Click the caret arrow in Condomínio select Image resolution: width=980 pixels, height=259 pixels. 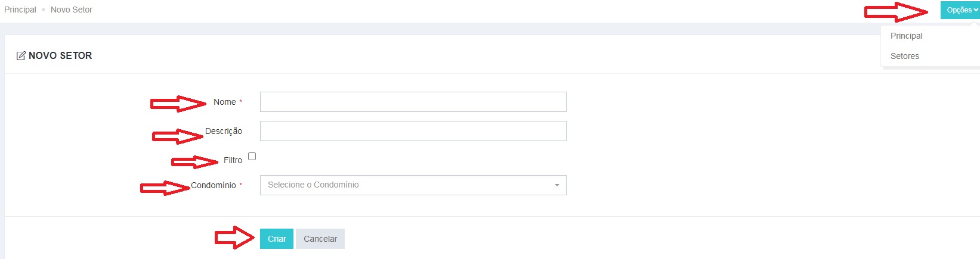[557, 185]
